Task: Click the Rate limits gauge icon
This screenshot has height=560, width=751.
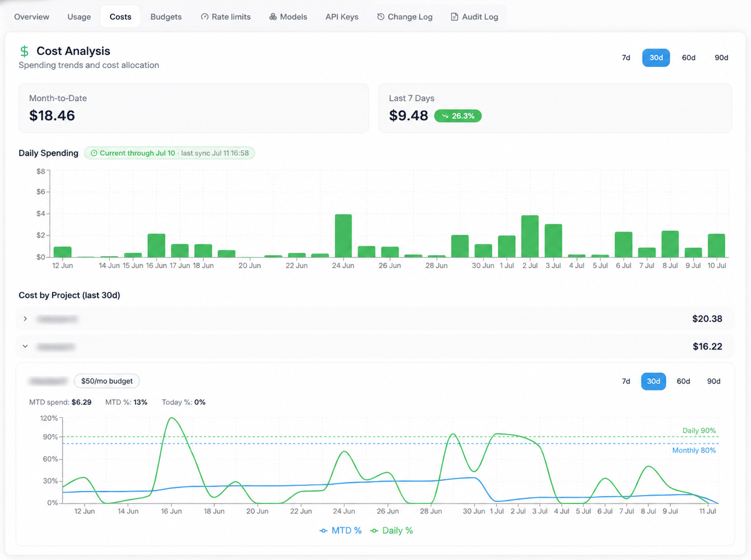Action: pos(205,17)
